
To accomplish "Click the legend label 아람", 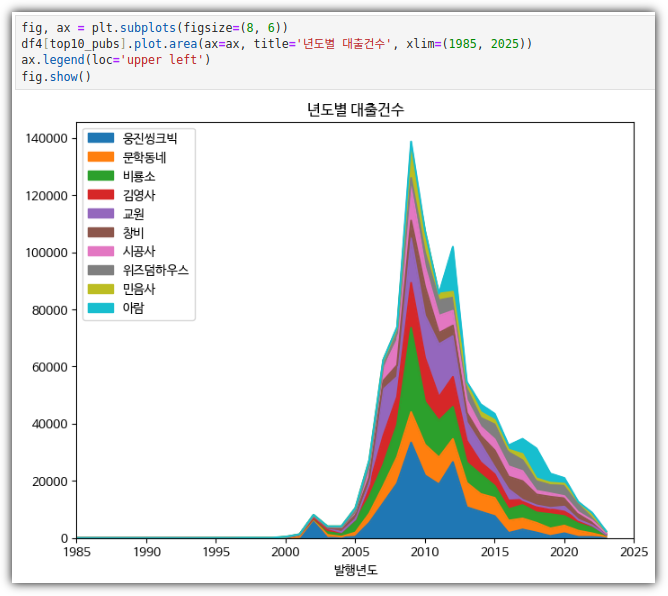I will pyautogui.click(x=133, y=308).
